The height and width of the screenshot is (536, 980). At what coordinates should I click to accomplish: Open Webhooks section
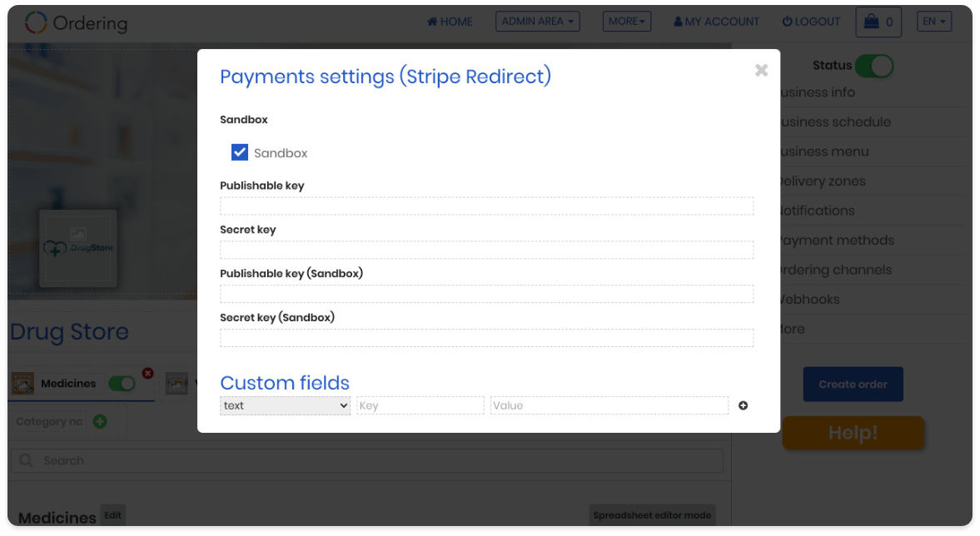(x=810, y=300)
